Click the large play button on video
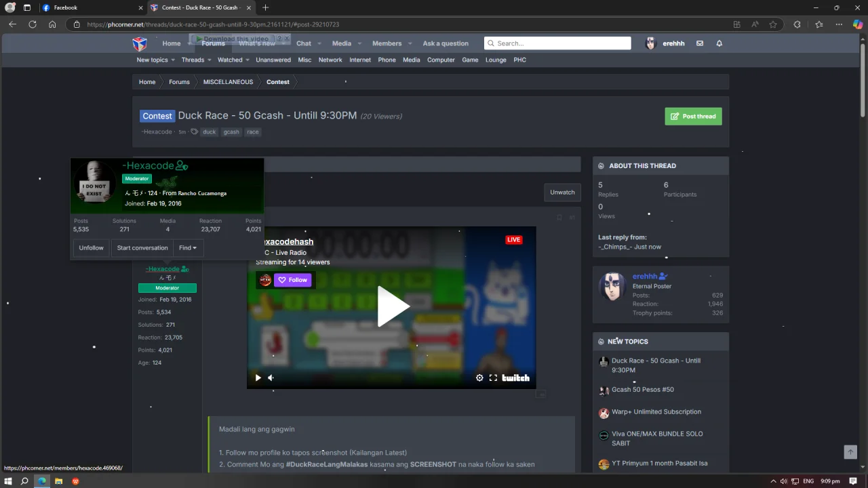The height and width of the screenshot is (488, 868). tap(392, 306)
